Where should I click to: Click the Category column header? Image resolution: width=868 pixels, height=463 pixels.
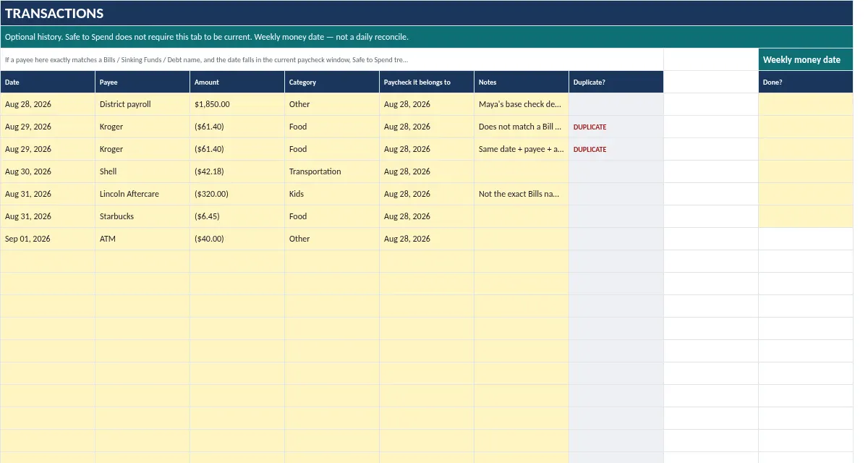tap(332, 82)
